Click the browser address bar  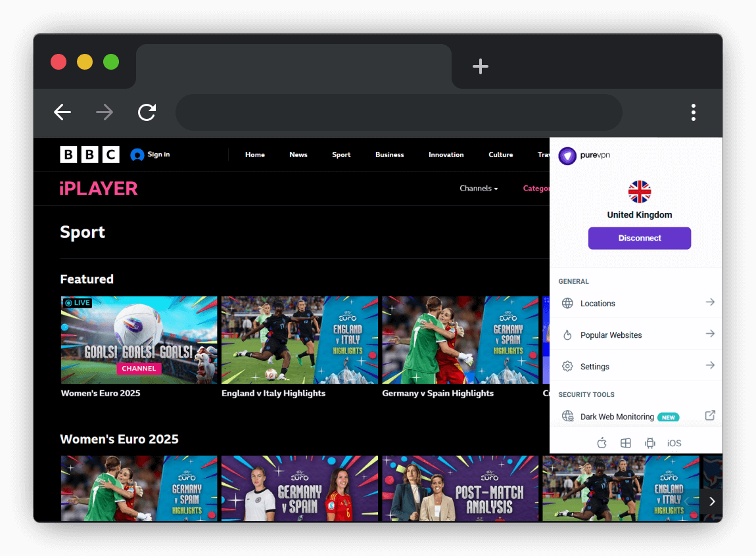point(398,112)
